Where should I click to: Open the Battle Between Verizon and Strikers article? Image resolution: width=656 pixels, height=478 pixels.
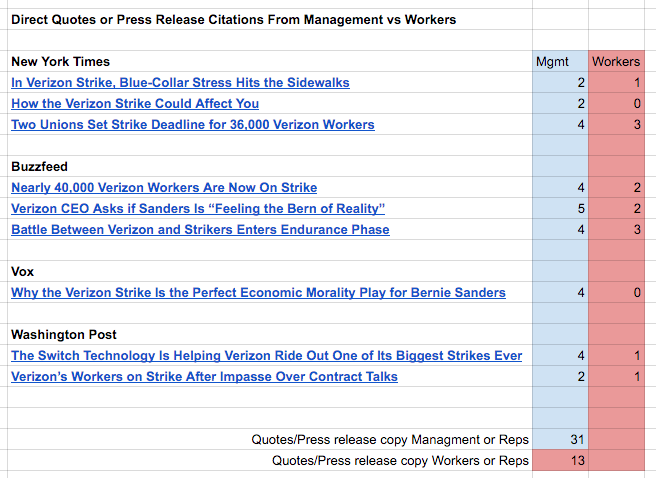pos(200,230)
